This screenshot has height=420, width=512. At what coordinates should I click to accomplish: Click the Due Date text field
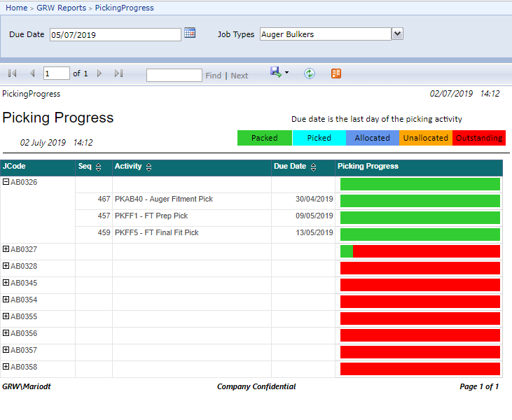pos(115,34)
